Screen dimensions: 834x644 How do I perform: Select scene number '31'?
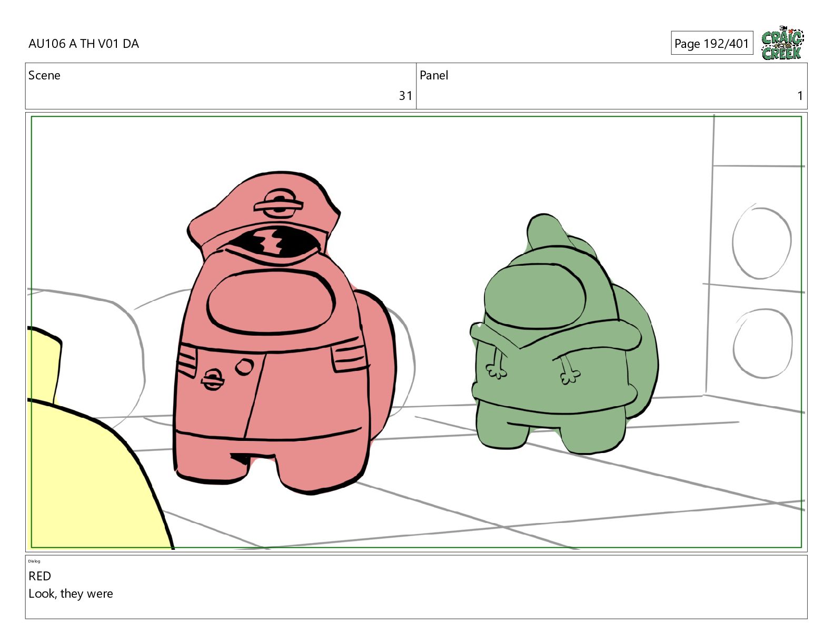pos(405,96)
